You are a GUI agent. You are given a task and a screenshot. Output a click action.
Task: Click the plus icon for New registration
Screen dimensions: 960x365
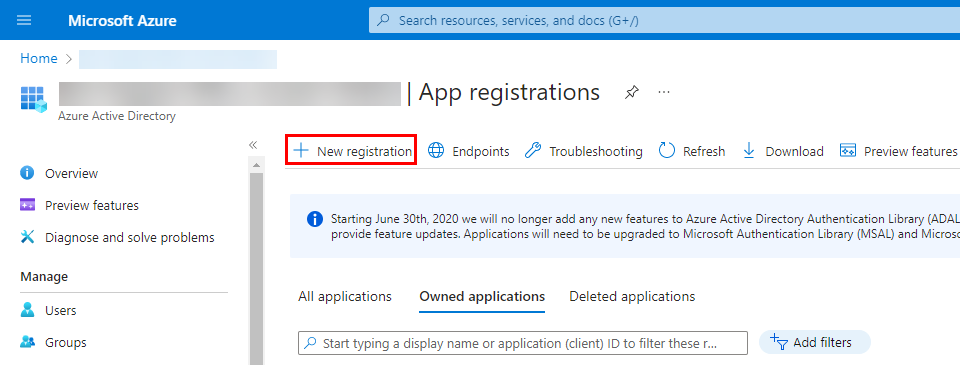tap(301, 151)
